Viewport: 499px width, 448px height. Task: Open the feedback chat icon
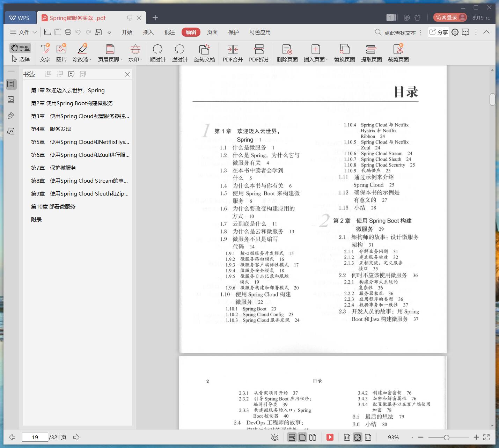[465, 32]
